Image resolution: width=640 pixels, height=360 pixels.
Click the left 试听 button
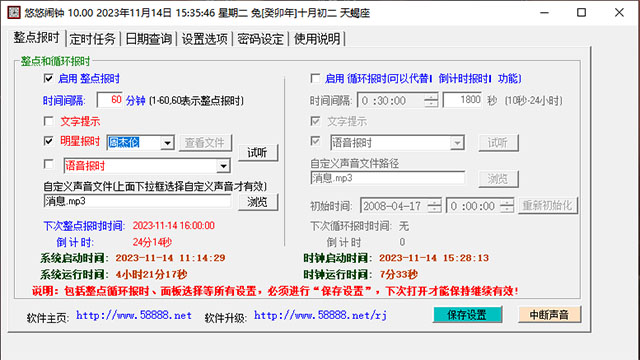pyautogui.click(x=258, y=153)
